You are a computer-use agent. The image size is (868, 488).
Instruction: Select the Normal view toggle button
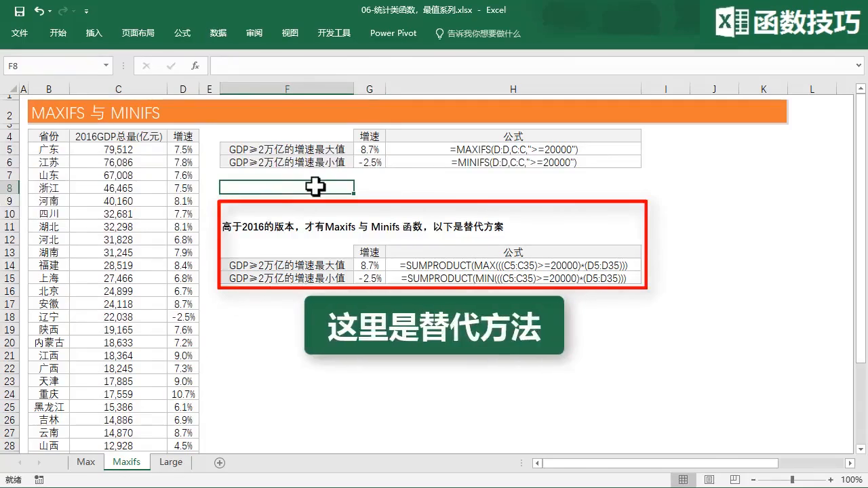(x=684, y=480)
